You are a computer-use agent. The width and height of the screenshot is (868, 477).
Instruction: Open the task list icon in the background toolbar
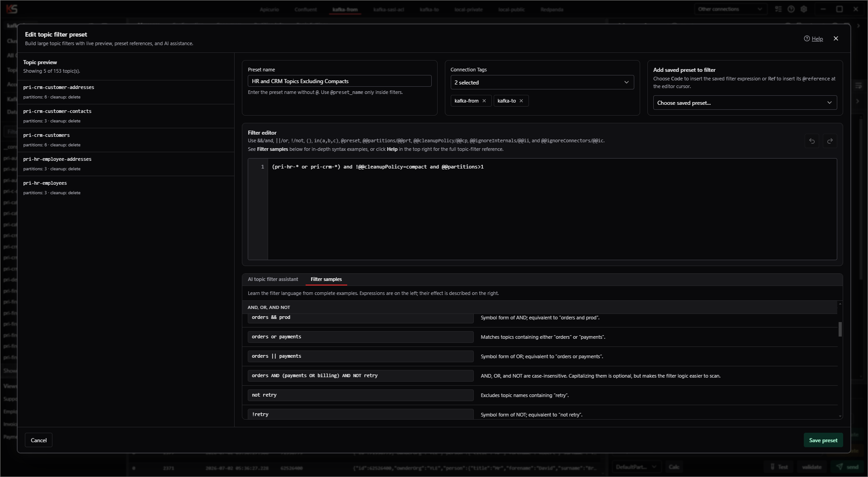pos(778,9)
